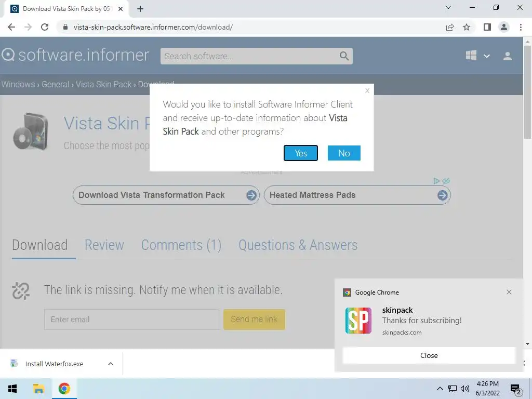The height and width of the screenshot is (399, 532).
Task: Select the Download tab
Action: coord(39,245)
